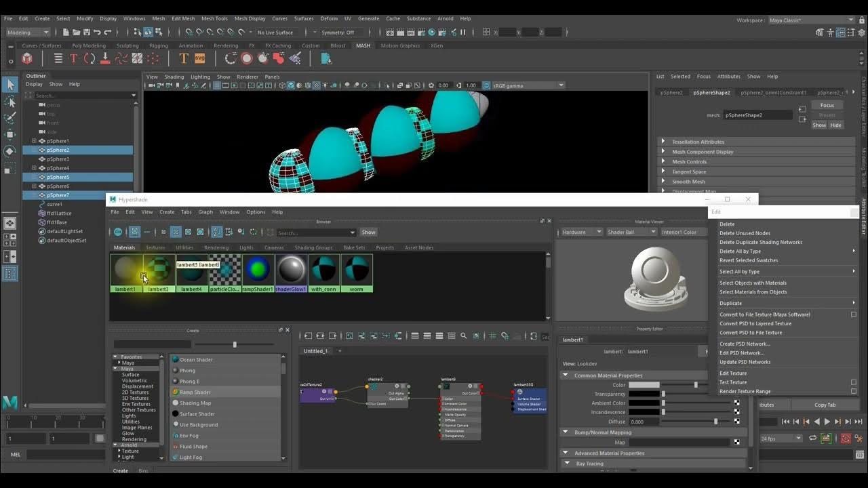Expand the pSphere1 node in Outliner
Viewport: 868px width, 488px height.
pyautogui.click(x=34, y=141)
